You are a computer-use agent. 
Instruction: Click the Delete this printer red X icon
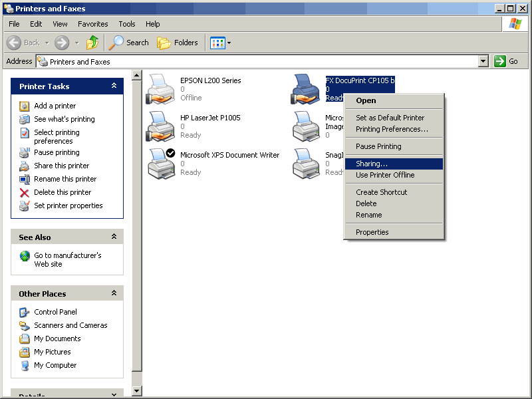coord(25,192)
